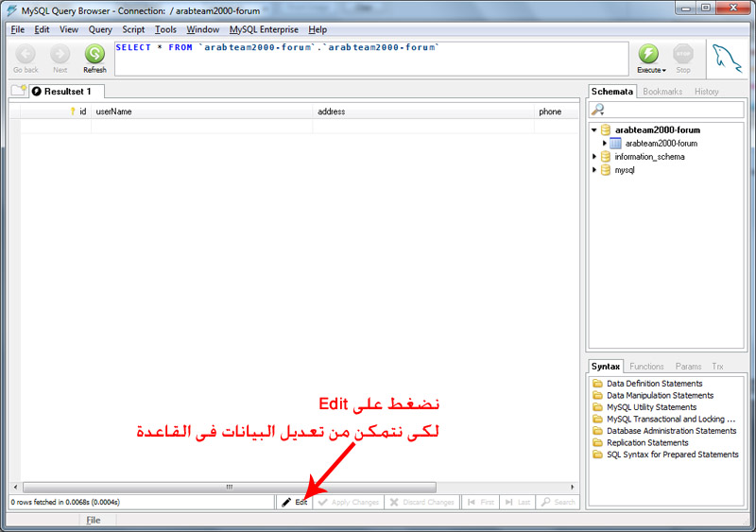Click the Go back arrow icon
This screenshot has width=756, height=532.
coord(26,54)
